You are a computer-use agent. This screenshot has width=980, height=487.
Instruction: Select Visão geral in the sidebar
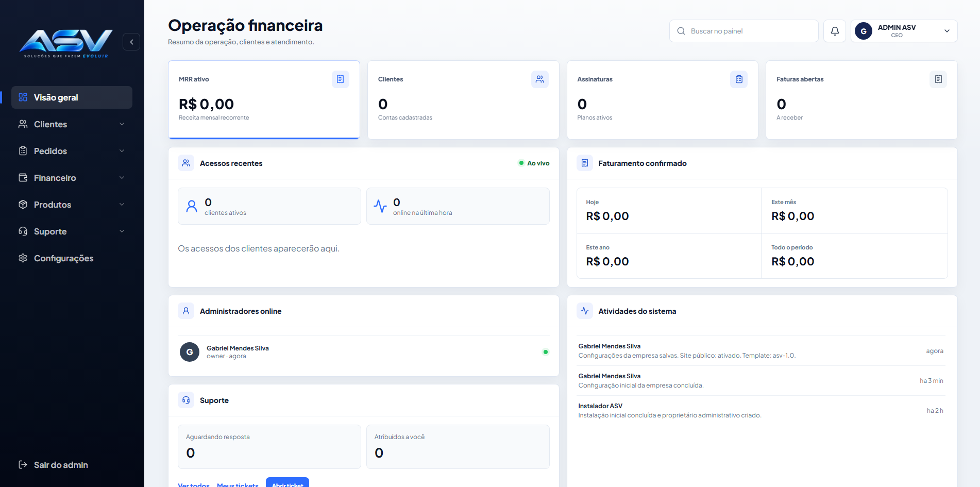click(72, 97)
